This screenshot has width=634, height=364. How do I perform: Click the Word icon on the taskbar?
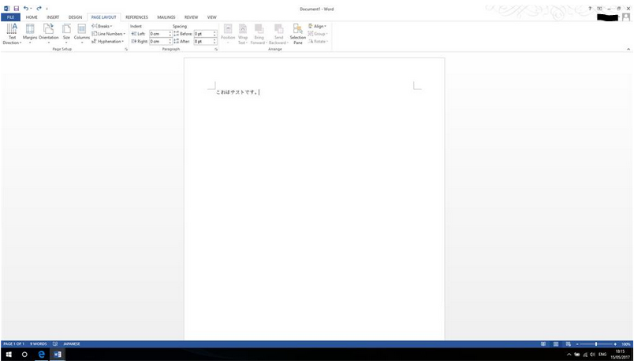click(x=58, y=355)
